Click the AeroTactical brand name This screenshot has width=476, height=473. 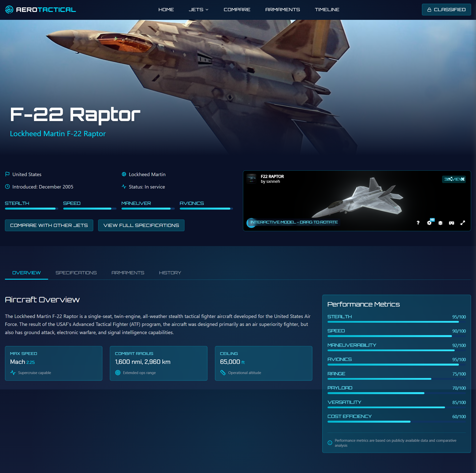tap(46, 10)
